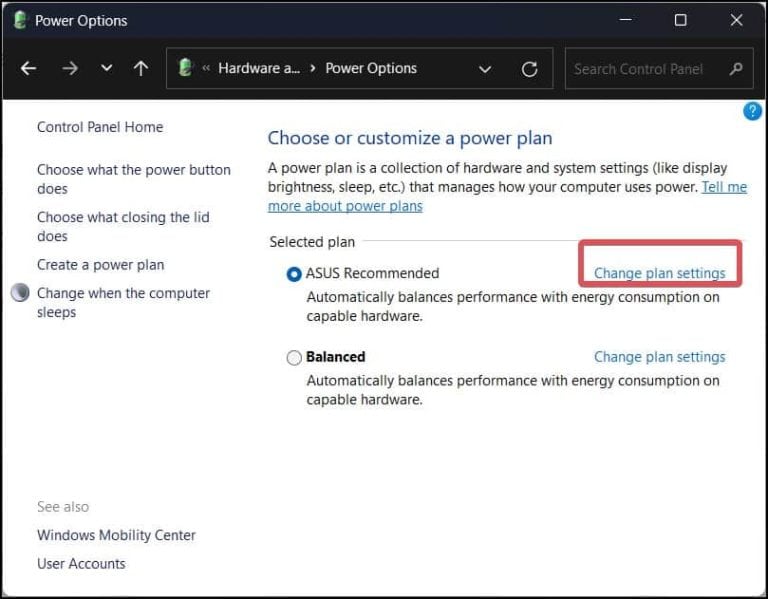
Task: Open the recent locations dropdown
Action: point(106,69)
